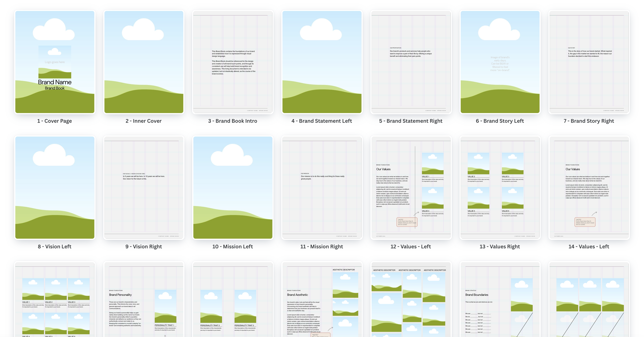Click the 12 - Values - Left thumbnail
The image size is (644, 337).
(411, 187)
